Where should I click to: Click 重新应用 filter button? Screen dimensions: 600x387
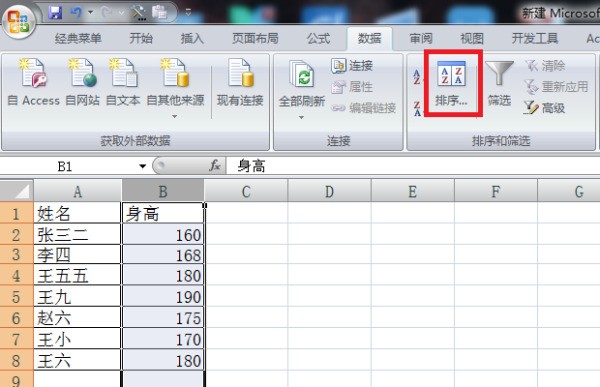(556, 87)
